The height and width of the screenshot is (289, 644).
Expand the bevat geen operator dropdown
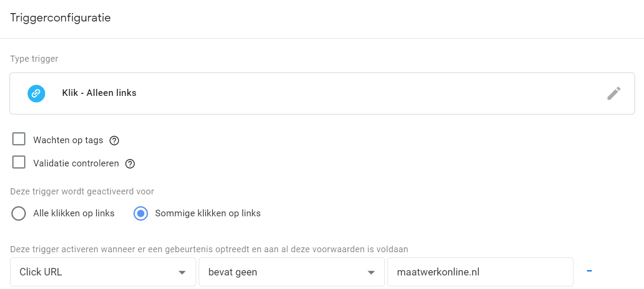[x=292, y=272]
